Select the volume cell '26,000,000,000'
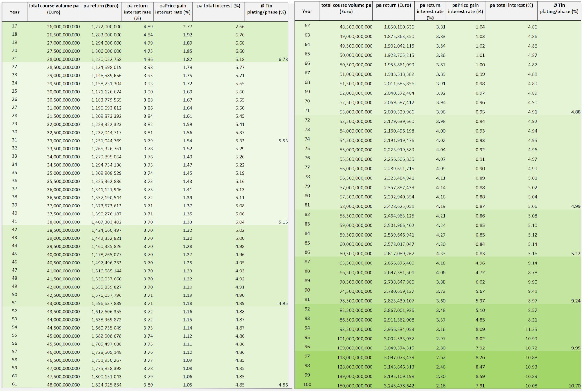The image size is (582, 392). coord(63,27)
